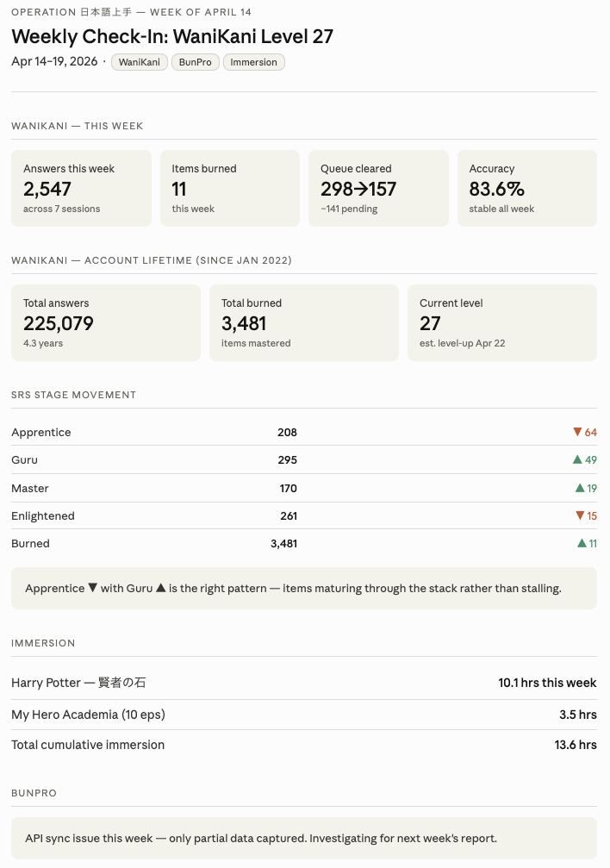Image resolution: width=610 pixels, height=868 pixels.
Task: Click the 'stable all week' caption
Action: [501, 209]
